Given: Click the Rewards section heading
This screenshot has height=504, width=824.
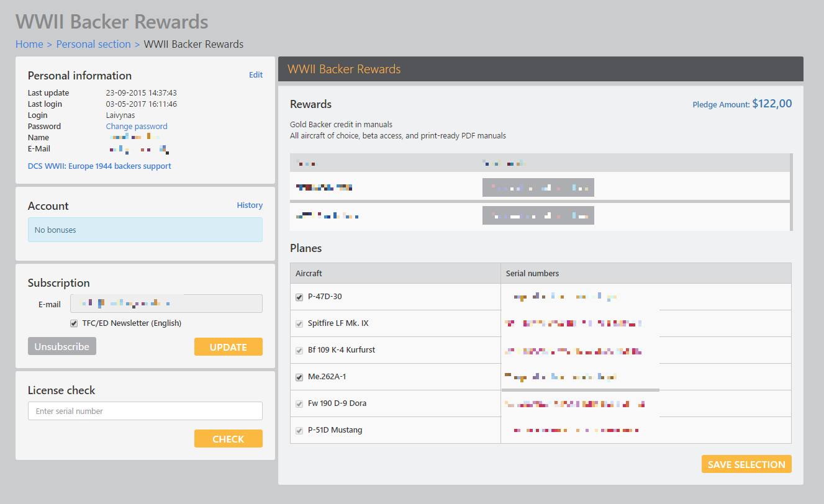Looking at the screenshot, I should pyautogui.click(x=311, y=104).
